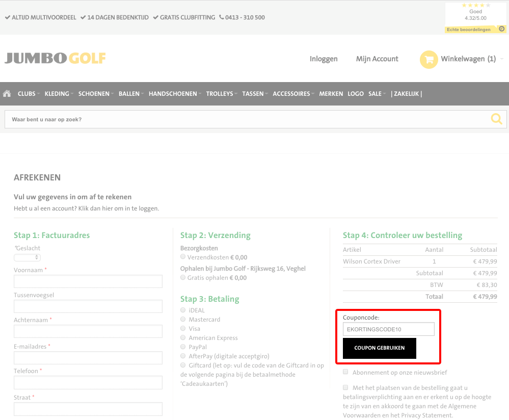Choose Giftcard payment method
The width and height of the screenshot is (509, 420).
coord(183,365)
